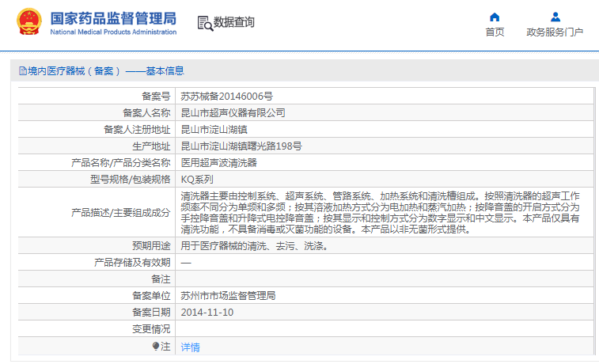Image resolution: width=599 pixels, height=364 pixels.
Task: Click the user portal person icon
Action: 555,17
